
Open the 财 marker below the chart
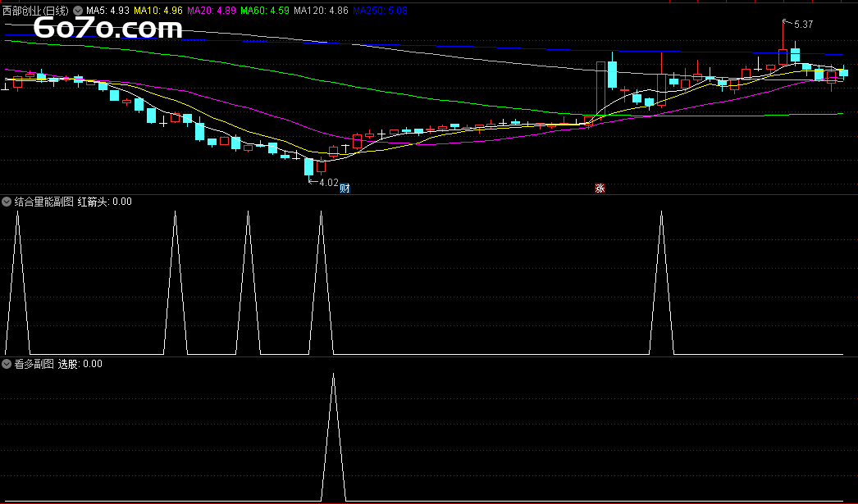(x=345, y=188)
